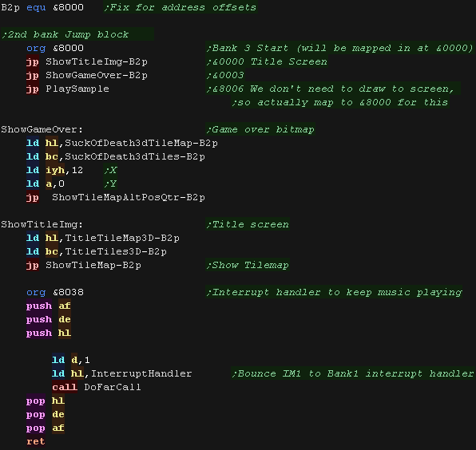This screenshot has height=450, width=476.
Task: Click the 'jp ShowGameOver-B2p' line
Action: (87, 75)
